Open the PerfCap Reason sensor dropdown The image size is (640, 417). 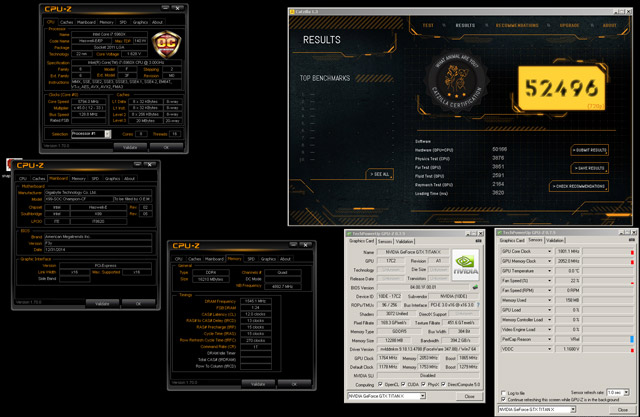click(550, 339)
